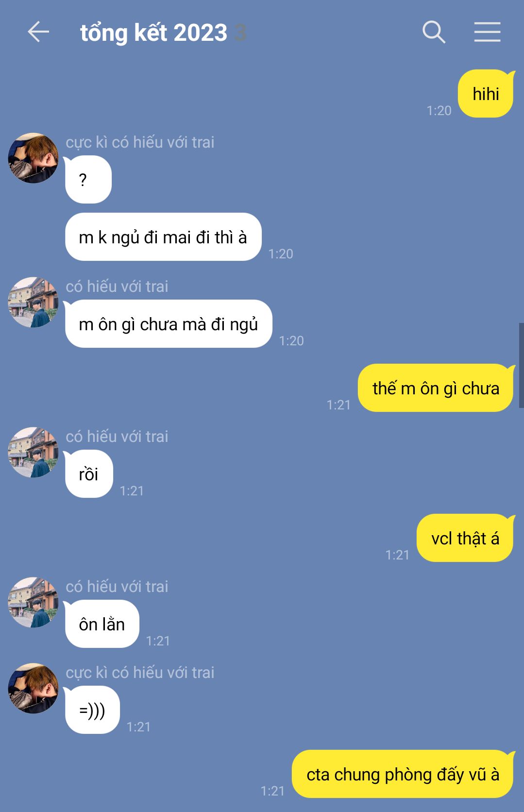
Task: Tap the chat title tổng kết 2023
Action: 153,33
